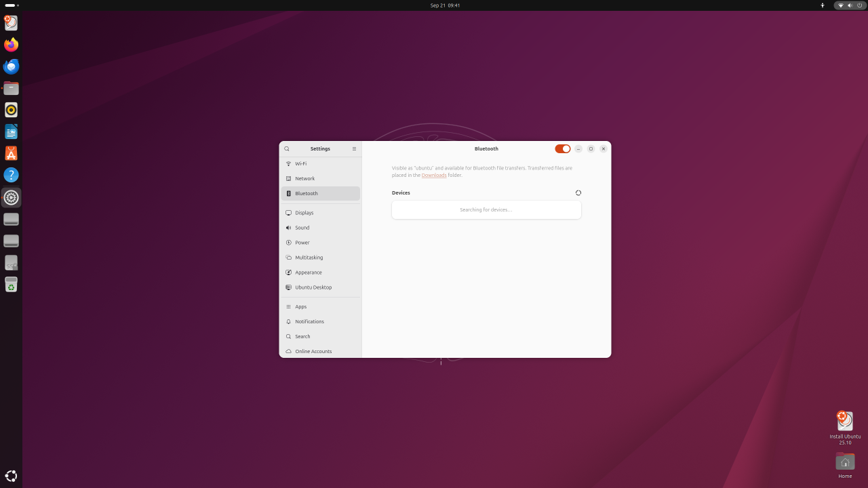The width and height of the screenshot is (868, 488).
Task: Open the Files manager in the dock
Action: [11, 88]
